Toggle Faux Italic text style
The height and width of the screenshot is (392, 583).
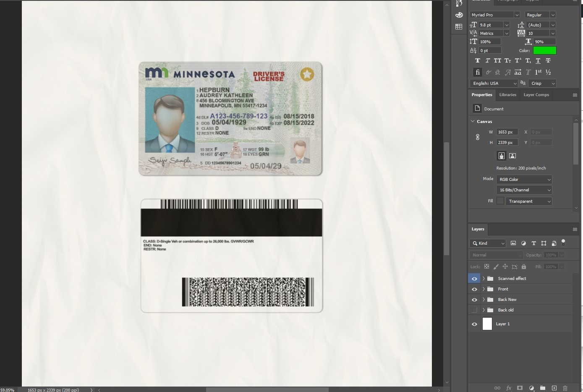(x=487, y=60)
